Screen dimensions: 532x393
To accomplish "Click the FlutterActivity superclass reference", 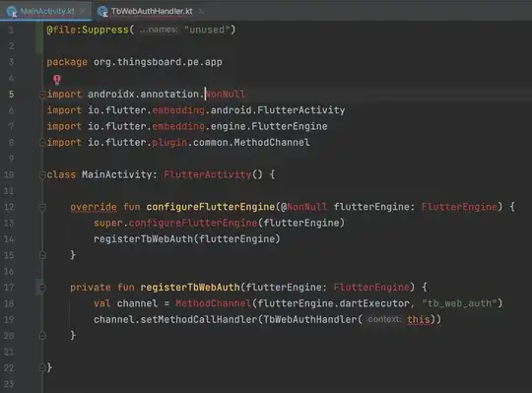I will (x=207, y=174).
